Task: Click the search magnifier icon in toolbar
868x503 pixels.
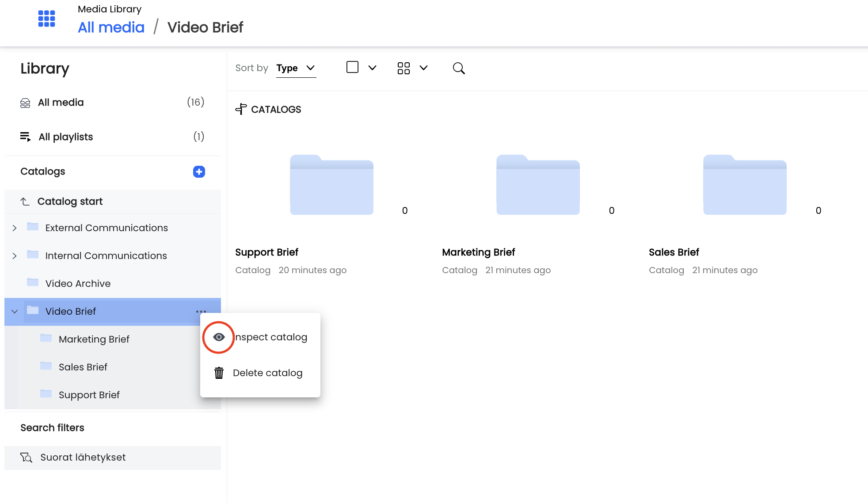Action: [x=459, y=68]
